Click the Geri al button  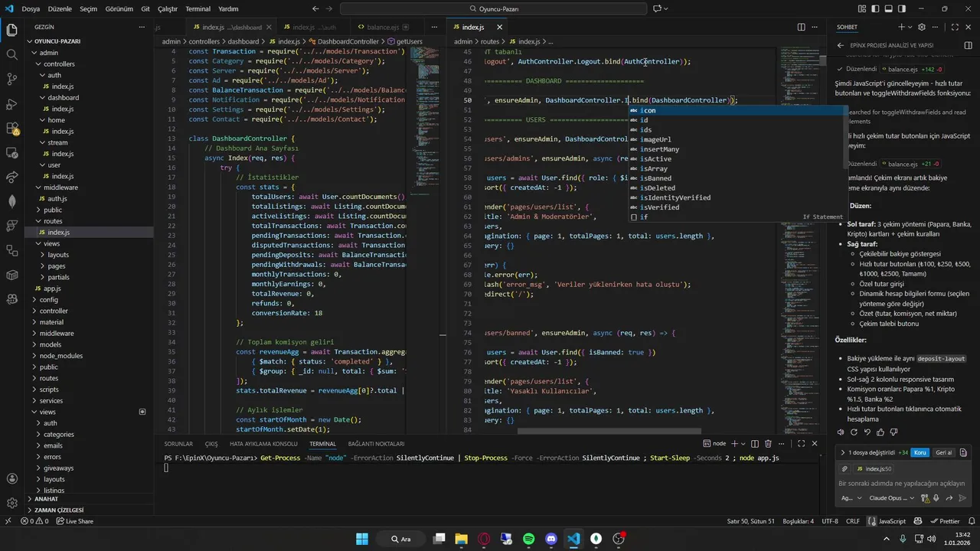point(943,452)
